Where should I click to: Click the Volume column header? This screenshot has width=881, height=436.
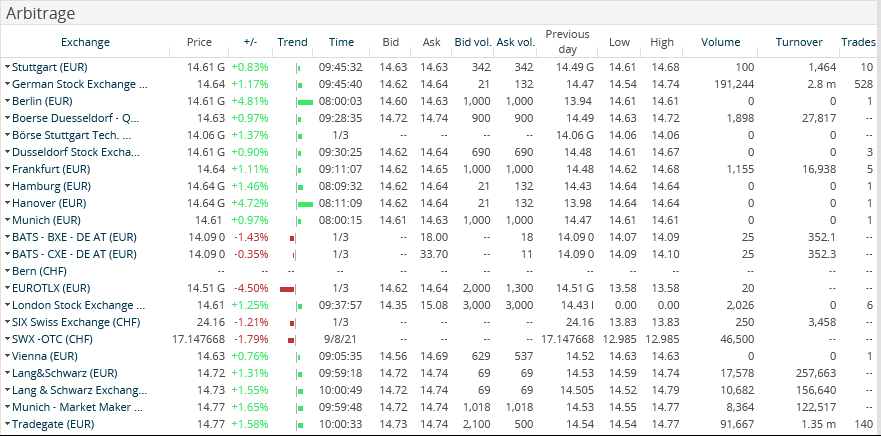720,42
